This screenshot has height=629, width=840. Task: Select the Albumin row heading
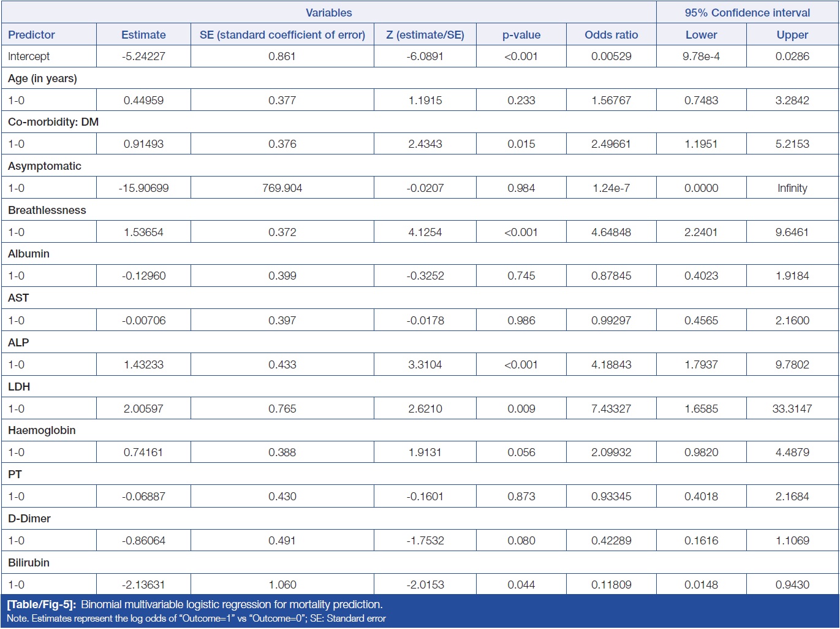pyautogui.click(x=29, y=254)
